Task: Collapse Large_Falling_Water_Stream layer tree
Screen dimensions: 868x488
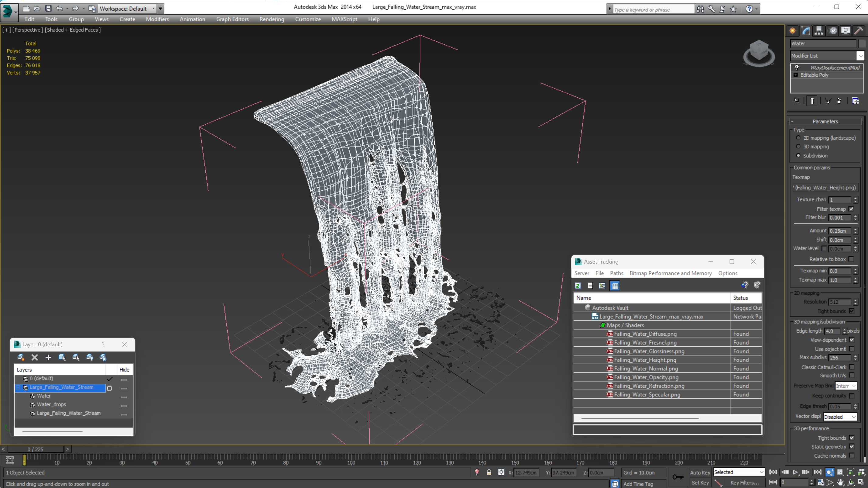Action: click(18, 387)
